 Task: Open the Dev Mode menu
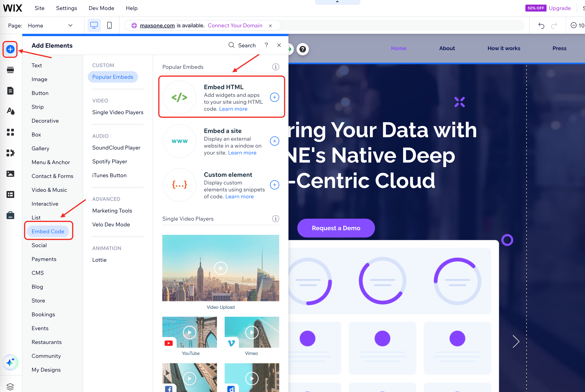pos(101,8)
